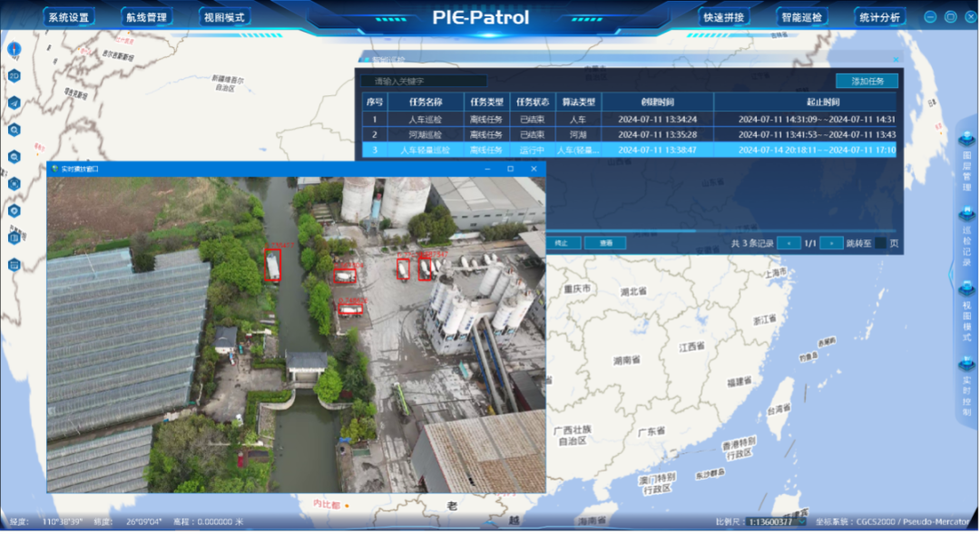Screen dimensions: 980x534
Task: Click the zoom out magnifier icon
Action: 15,157
